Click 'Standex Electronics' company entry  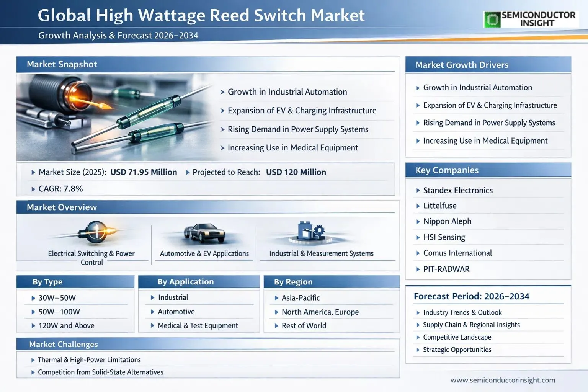click(x=458, y=190)
